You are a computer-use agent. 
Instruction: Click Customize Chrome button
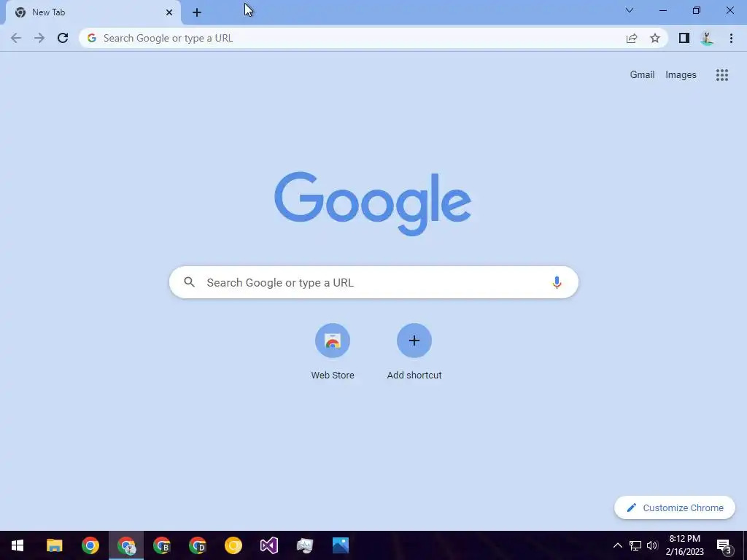click(675, 507)
